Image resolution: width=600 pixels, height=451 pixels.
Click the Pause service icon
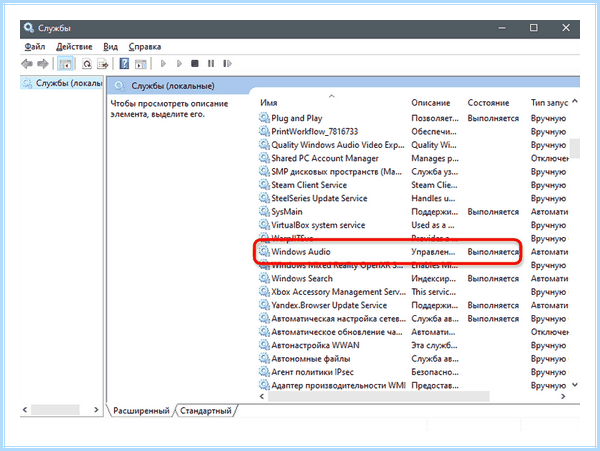click(x=211, y=63)
